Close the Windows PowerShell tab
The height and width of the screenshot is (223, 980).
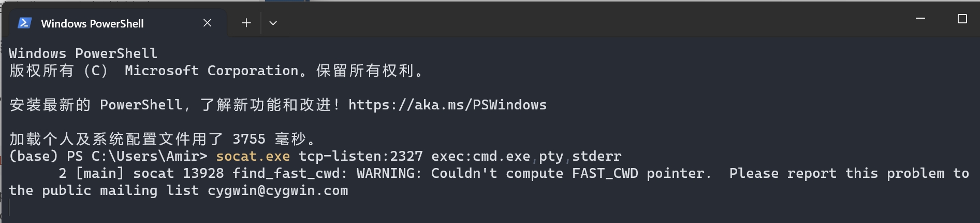pos(207,23)
